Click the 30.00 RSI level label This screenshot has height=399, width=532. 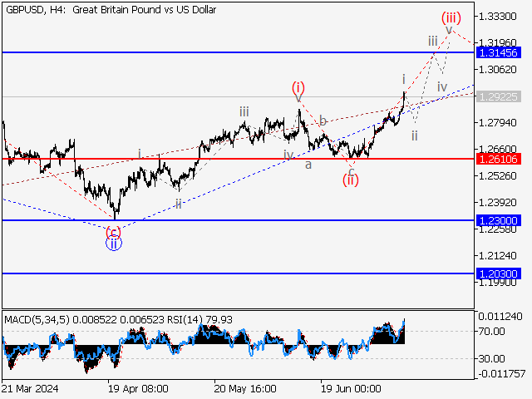tap(491, 358)
